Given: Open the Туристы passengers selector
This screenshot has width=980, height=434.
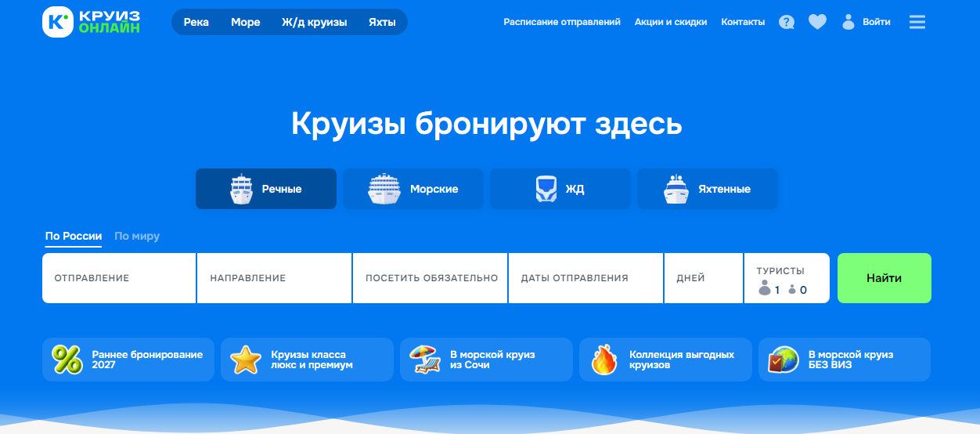Looking at the screenshot, I should point(787,278).
